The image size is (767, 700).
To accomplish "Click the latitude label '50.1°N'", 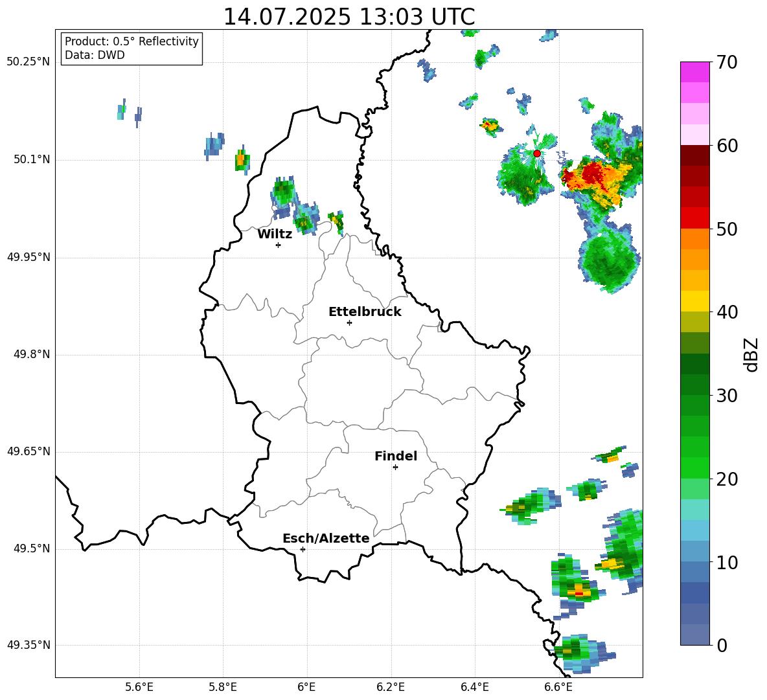I will [32, 160].
